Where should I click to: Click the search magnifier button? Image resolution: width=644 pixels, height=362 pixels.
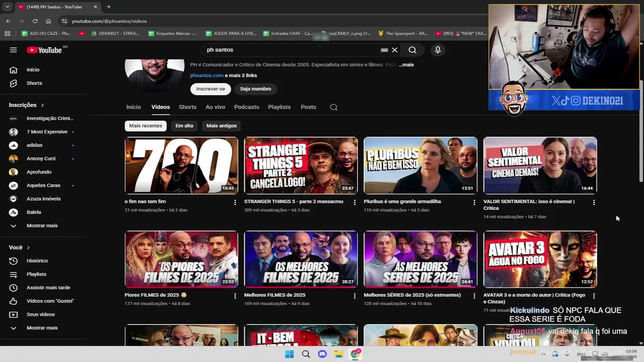(x=413, y=50)
